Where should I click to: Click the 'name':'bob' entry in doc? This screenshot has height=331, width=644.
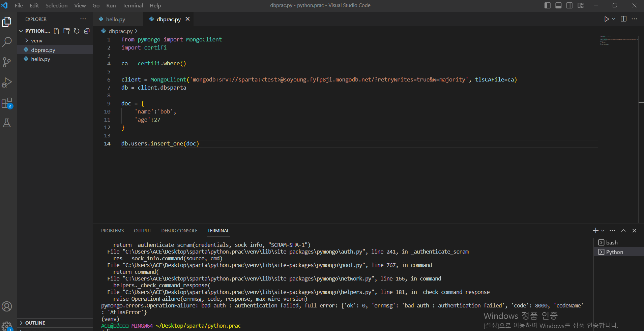(x=155, y=112)
